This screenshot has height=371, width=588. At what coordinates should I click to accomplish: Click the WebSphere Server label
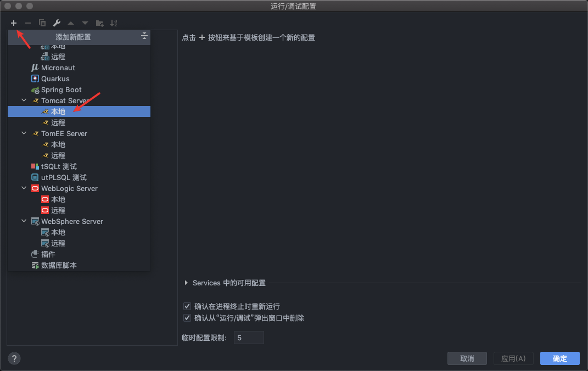72,222
